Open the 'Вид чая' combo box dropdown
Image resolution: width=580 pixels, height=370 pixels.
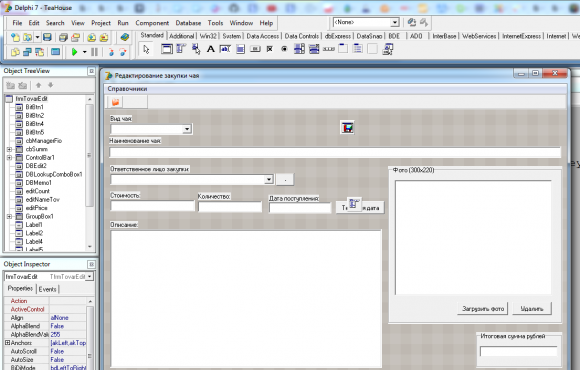187,129
